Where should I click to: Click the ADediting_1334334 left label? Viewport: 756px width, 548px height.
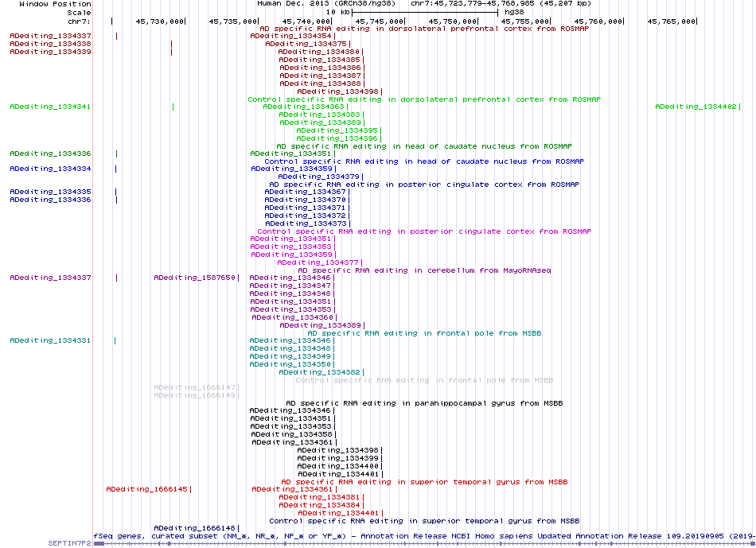click(x=51, y=169)
